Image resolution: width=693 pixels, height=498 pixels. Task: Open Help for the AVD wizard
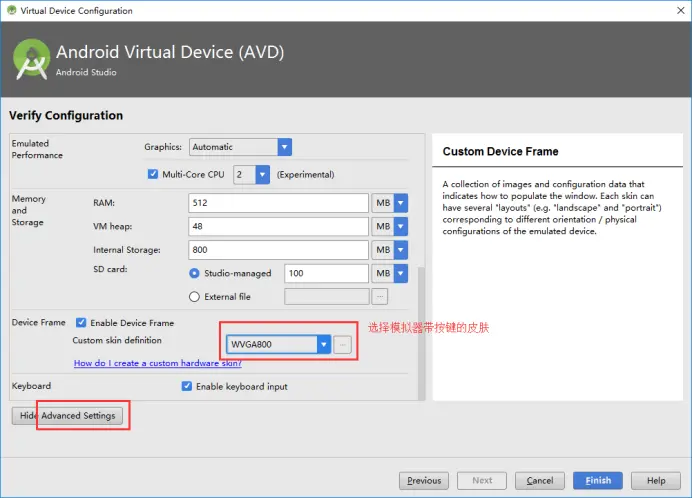656,480
